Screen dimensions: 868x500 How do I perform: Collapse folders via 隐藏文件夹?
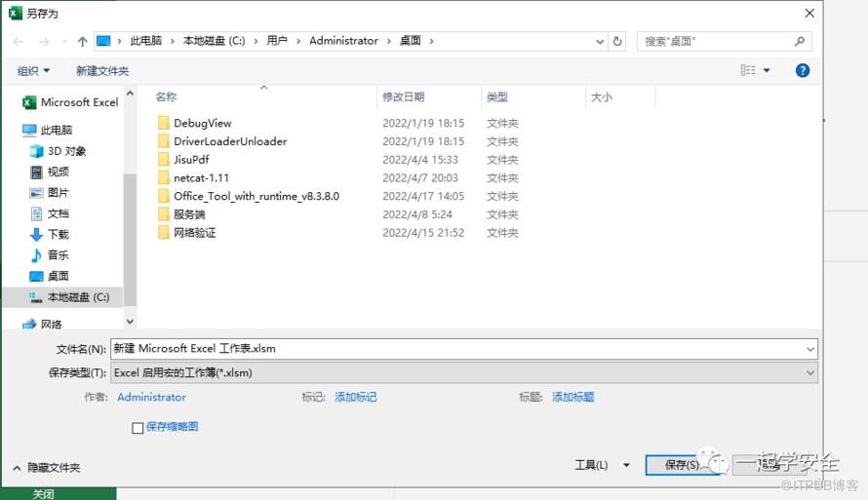coord(47,468)
